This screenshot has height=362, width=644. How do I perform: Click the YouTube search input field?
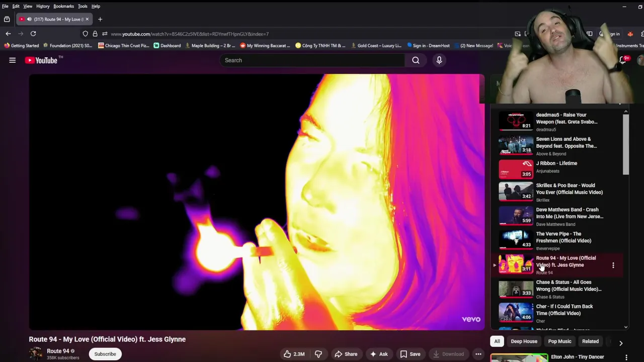tap(312, 60)
